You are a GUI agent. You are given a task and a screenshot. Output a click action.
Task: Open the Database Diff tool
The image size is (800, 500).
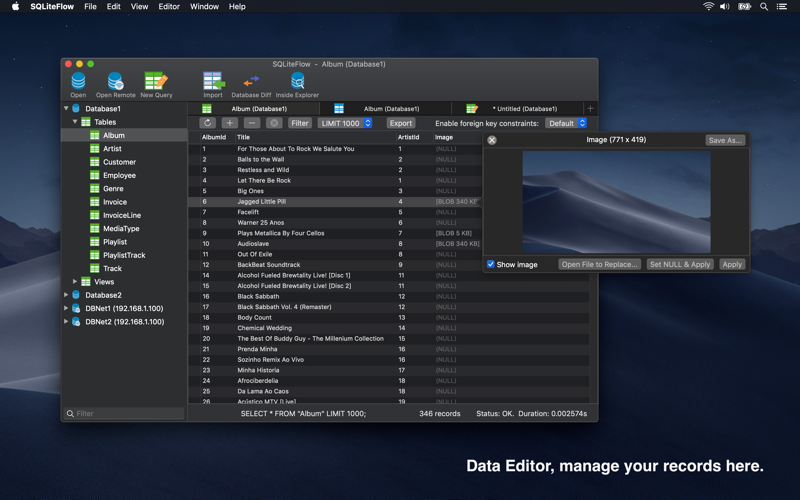(251, 85)
